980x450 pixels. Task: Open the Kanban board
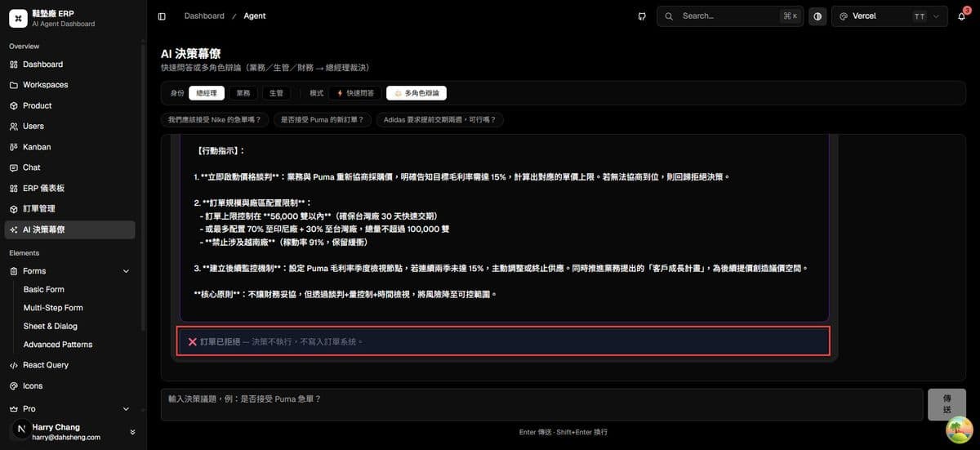pos(69,147)
